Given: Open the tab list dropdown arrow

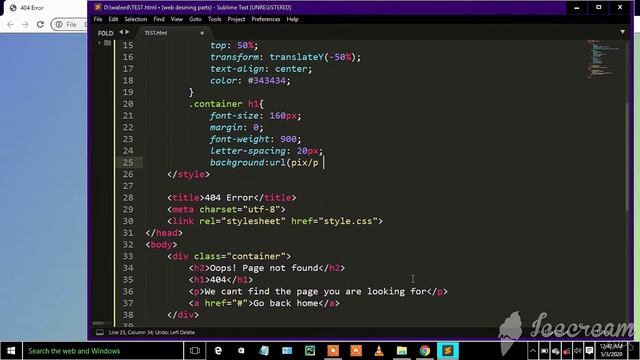Looking at the screenshot, I should [622, 32].
